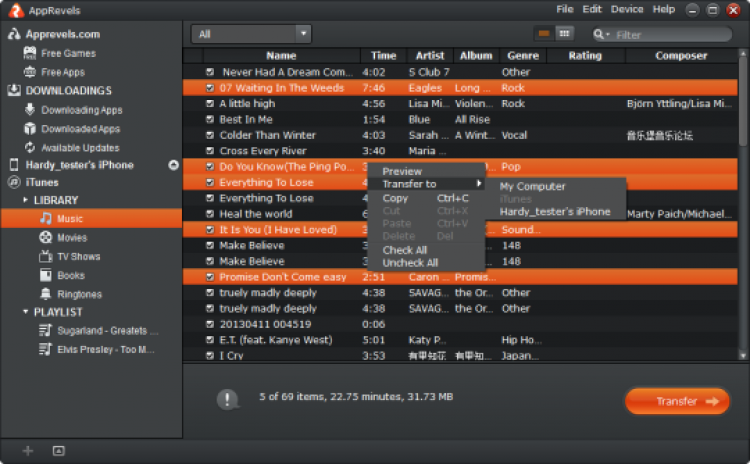750x464 pixels.
Task: Uncheck Best In Me checkbox
Action: coord(210,120)
